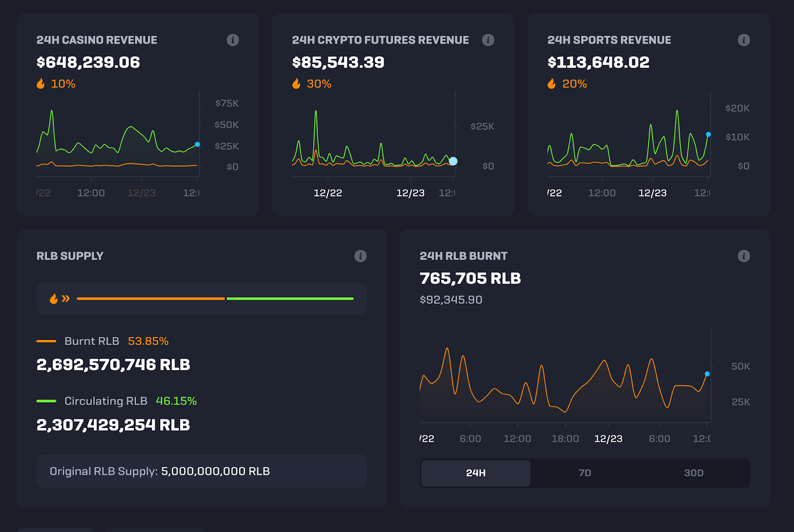The height and width of the screenshot is (532, 794).
Task: Open info icon for 24H Sports Revenue
Action: tap(743, 40)
